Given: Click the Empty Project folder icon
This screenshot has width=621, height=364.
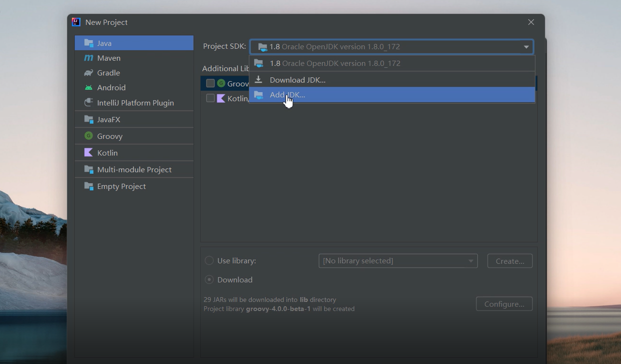Looking at the screenshot, I should click(89, 186).
